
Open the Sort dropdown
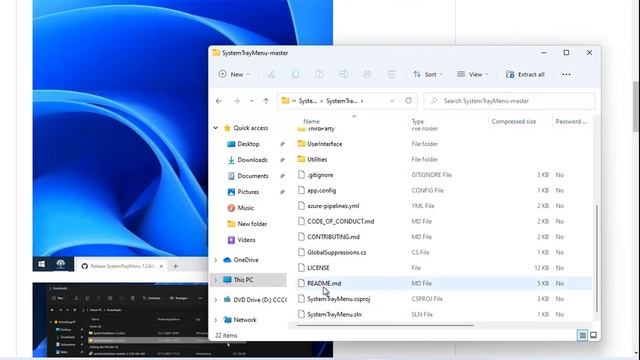[x=428, y=74]
